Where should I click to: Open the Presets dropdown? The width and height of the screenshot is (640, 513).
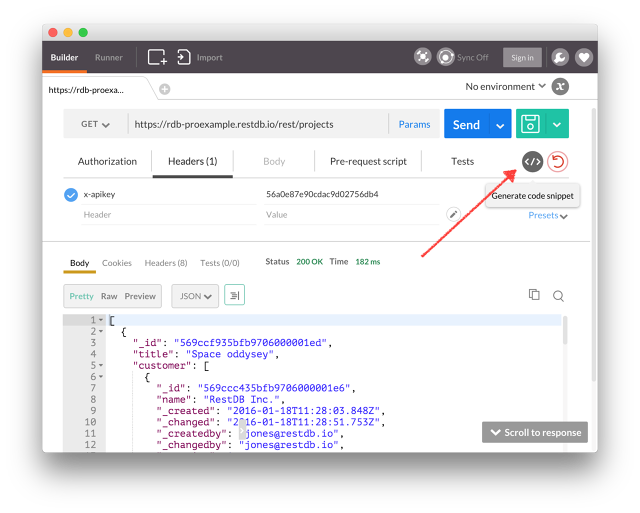point(547,215)
